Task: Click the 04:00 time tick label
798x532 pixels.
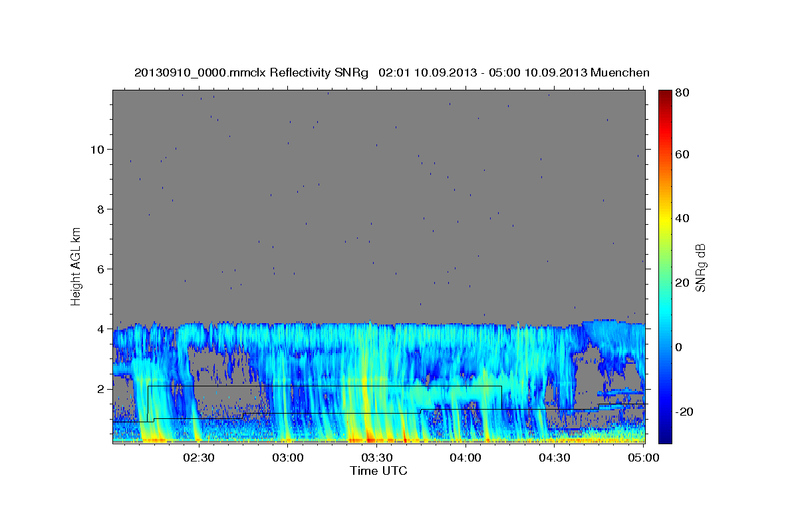Action: [465, 458]
